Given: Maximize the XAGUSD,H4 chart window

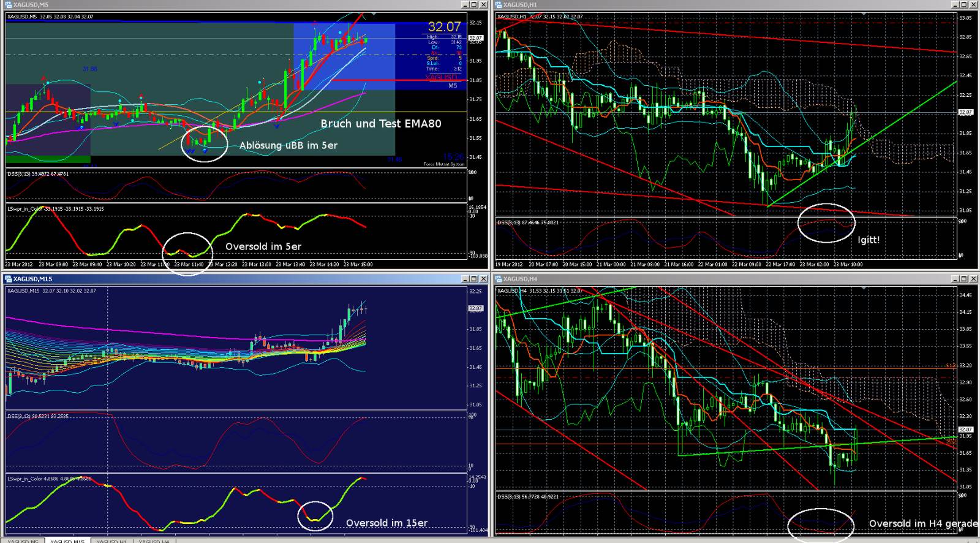Looking at the screenshot, I should 963,278.
